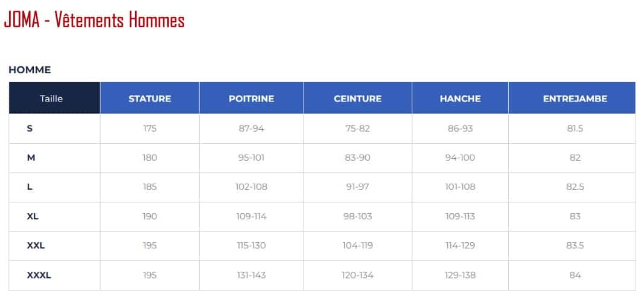
Task: Click the CEINTURE column header
Action: coord(358,98)
